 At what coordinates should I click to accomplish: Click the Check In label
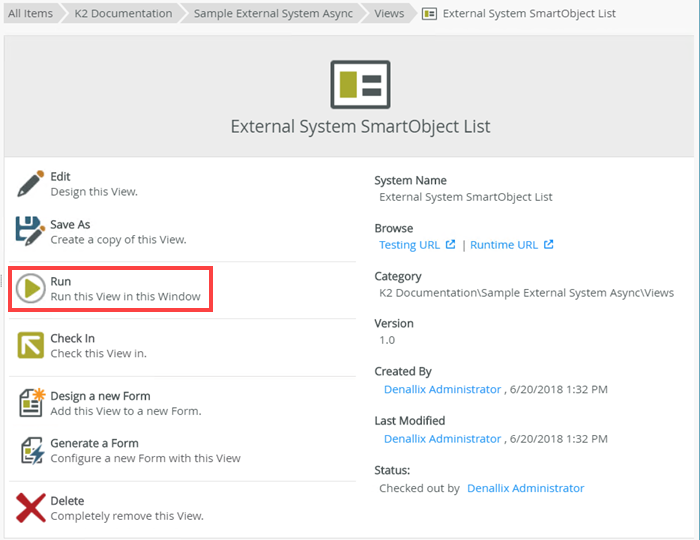[x=72, y=339]
